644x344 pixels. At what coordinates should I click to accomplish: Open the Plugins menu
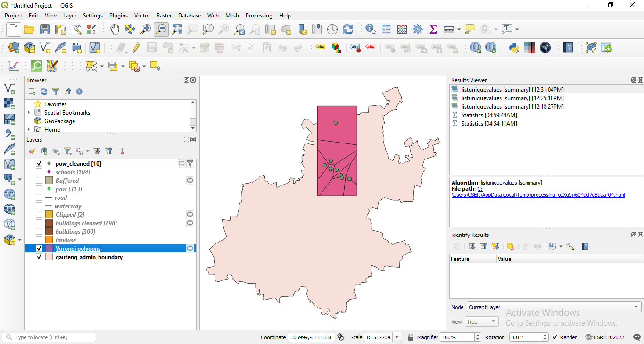pos(118,16)
